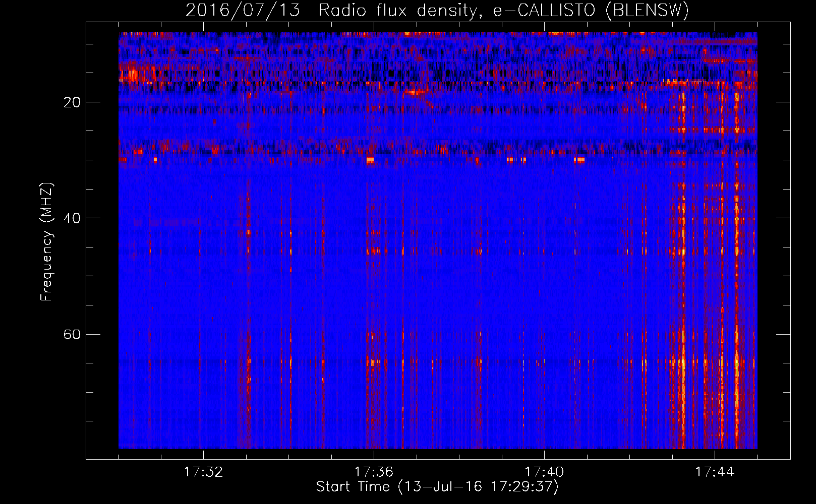The image size is (816, 504).
Task: Click the 17:36 time tick label
Action: click(x=374, y=472)
